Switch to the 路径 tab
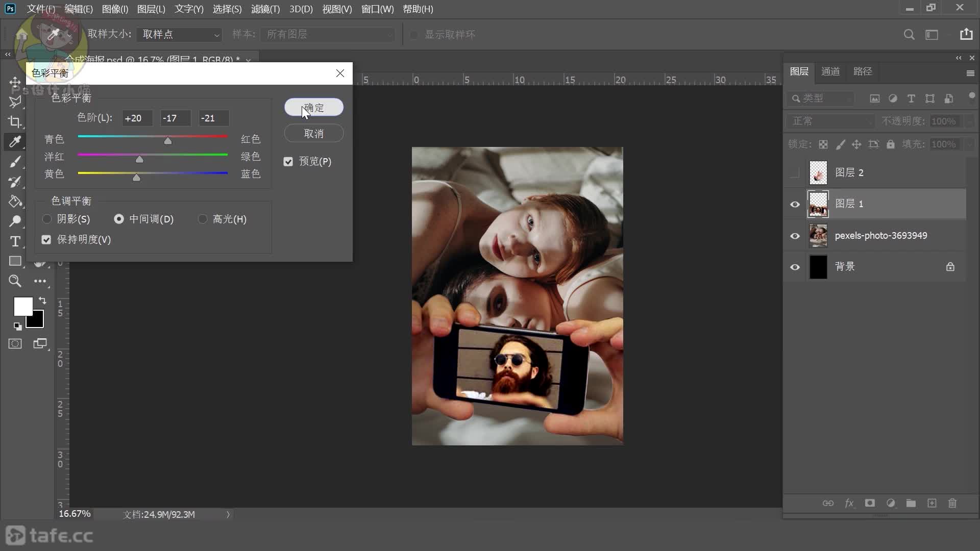This screenshot has height=551, width=980. click(863, 71)
